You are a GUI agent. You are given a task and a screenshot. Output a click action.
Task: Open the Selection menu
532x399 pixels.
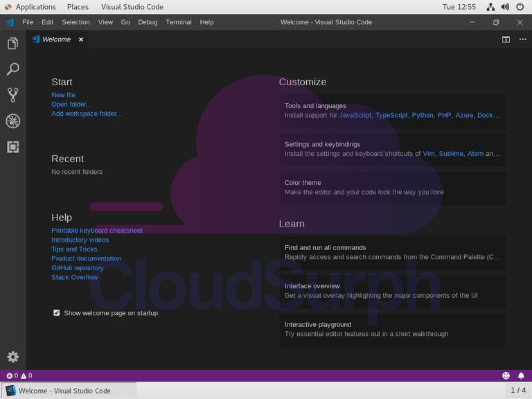76,22
